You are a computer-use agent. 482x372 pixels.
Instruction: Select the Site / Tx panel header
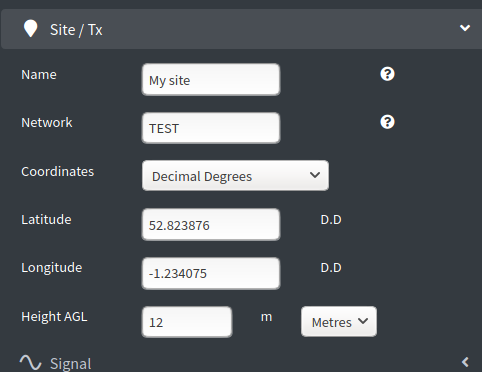click(x=241, y=29)
